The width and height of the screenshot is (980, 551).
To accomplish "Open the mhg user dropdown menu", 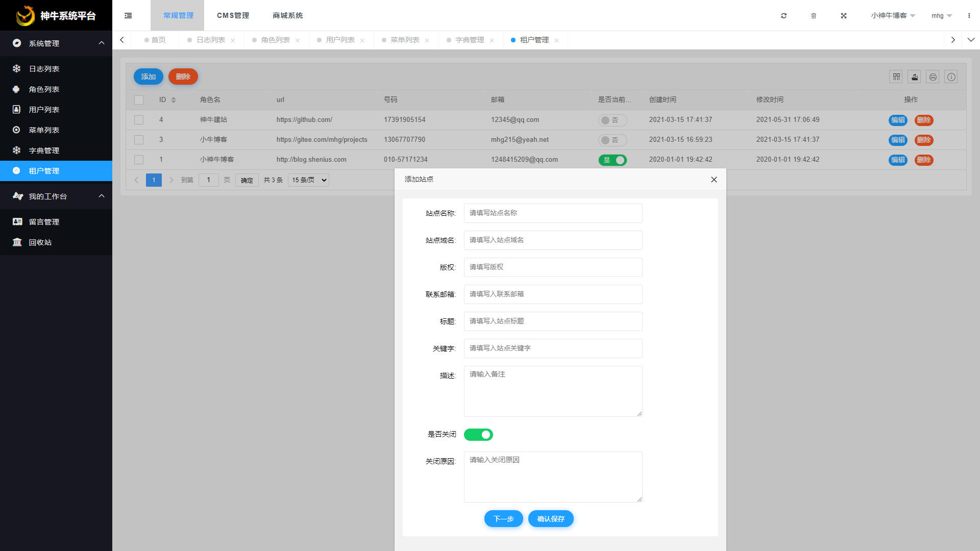I will click(x=941, y=15).
